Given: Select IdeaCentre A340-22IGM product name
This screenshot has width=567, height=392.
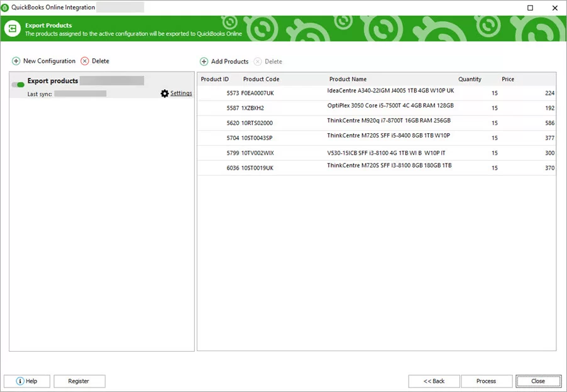Looking at the screenshot, I should (390, 90).
